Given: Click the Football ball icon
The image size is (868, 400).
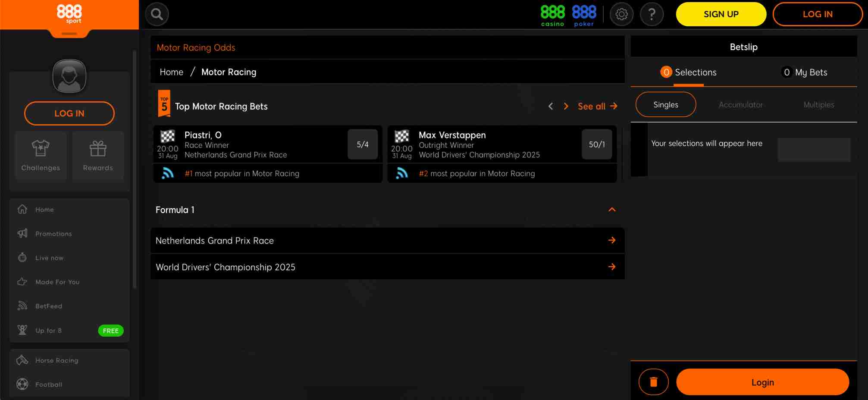Looking at the screenshot, I should click(22, 384).
